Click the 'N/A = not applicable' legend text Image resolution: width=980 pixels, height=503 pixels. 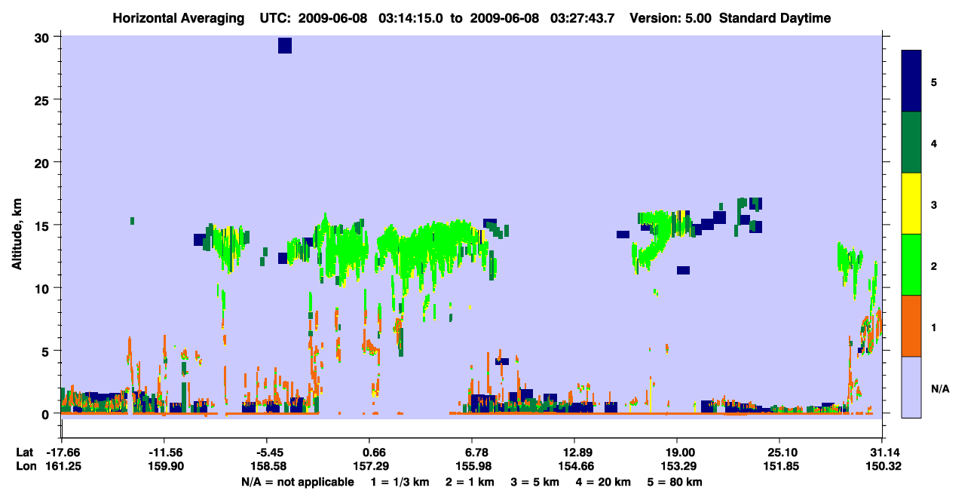pyautogui.click(x=297, y=482)
